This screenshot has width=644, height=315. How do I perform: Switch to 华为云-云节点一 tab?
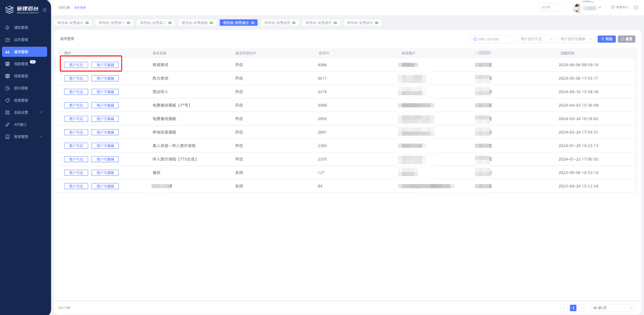pyautogui.click(x=114, y=23)
